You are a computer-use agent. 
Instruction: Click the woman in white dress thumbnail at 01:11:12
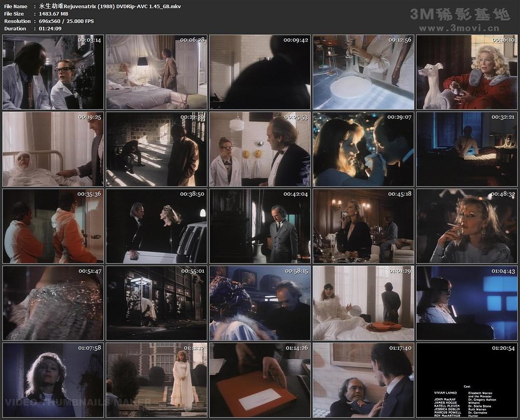point(156,380)
